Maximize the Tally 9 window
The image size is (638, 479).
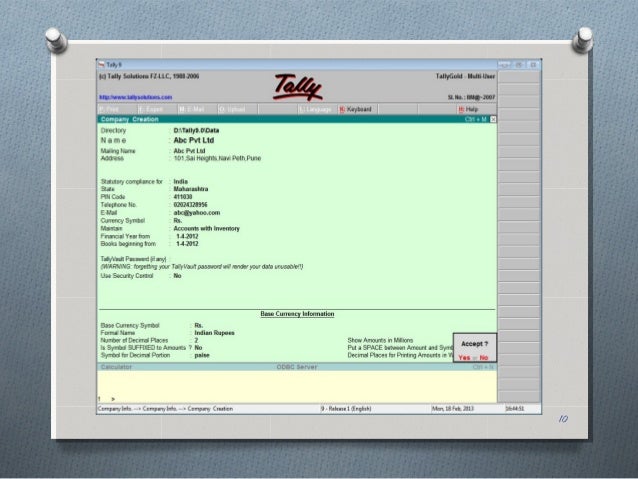click(519, 65)
